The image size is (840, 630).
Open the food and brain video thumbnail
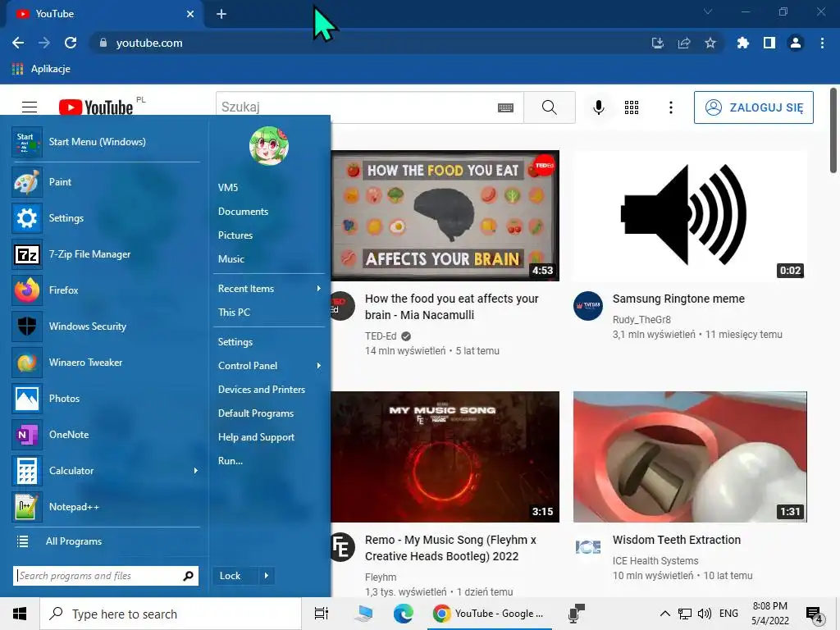(445, 216)
